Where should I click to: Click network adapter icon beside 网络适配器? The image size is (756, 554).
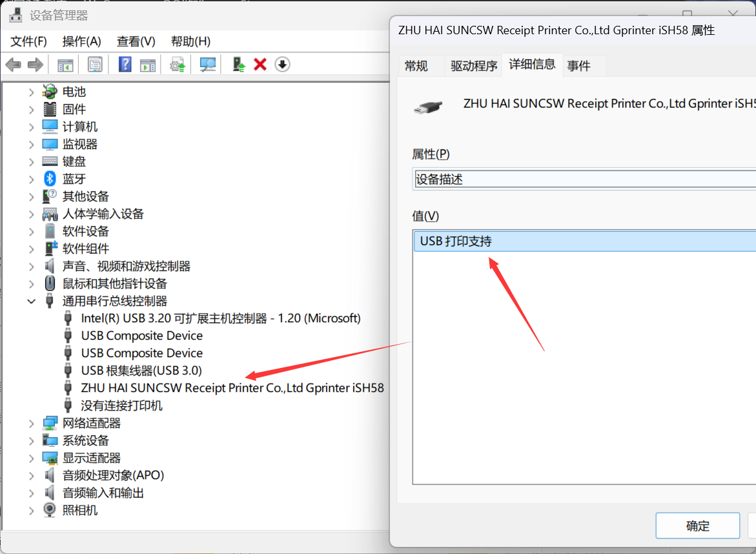pos(50,423)
